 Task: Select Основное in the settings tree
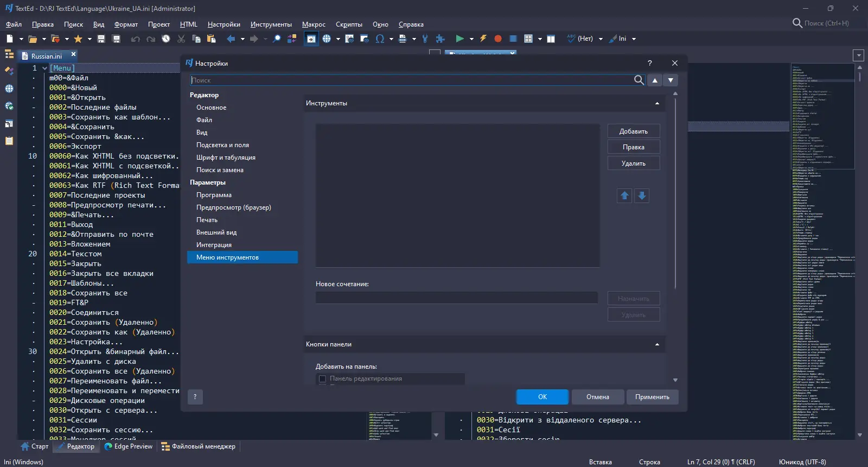212,108
